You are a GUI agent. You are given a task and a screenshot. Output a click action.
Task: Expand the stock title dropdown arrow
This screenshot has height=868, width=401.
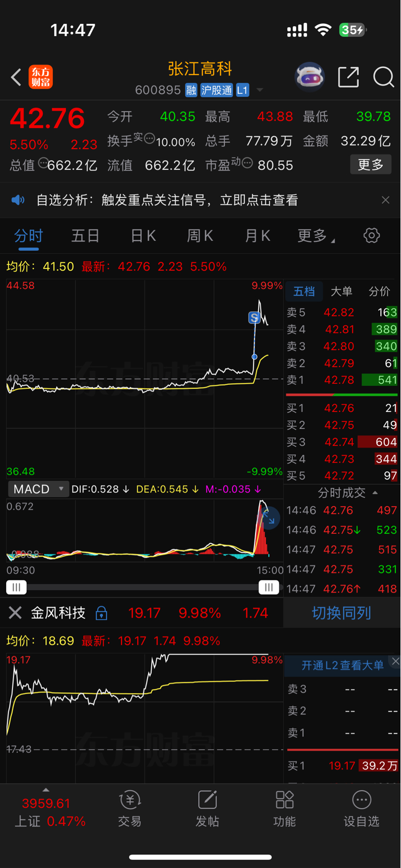[x=260, y=90]
